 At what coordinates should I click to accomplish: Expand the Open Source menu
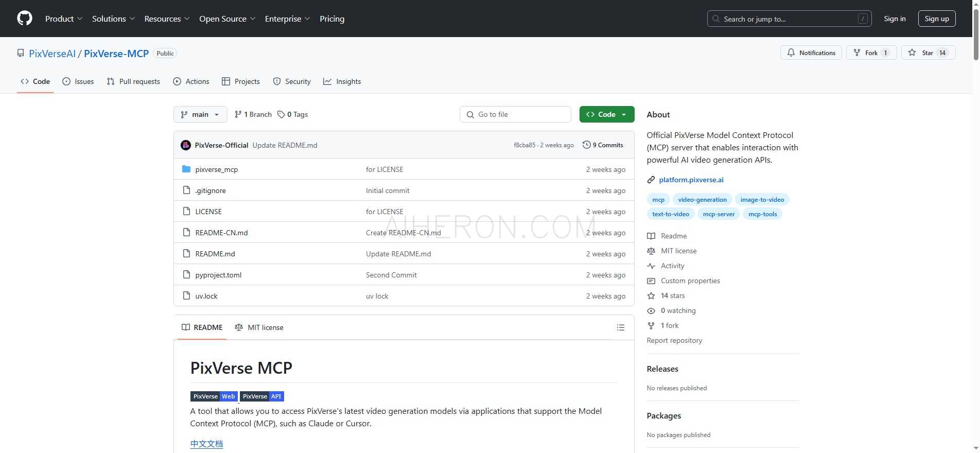coord(227,19)
